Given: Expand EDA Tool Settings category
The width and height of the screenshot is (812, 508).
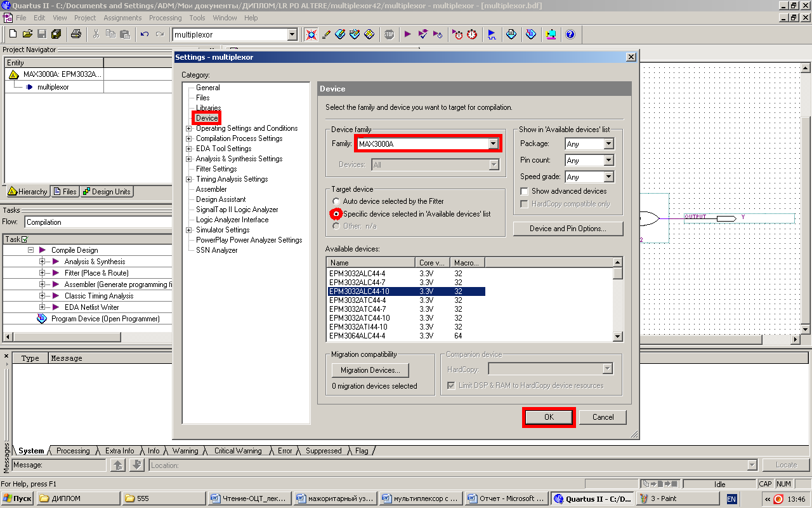Looking at the screenshot, I should [x=188, y=149].
